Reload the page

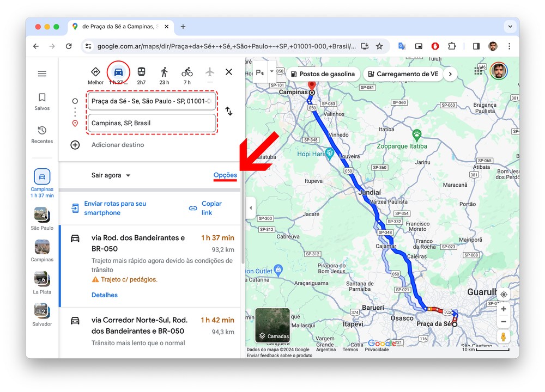click(69, 46)
